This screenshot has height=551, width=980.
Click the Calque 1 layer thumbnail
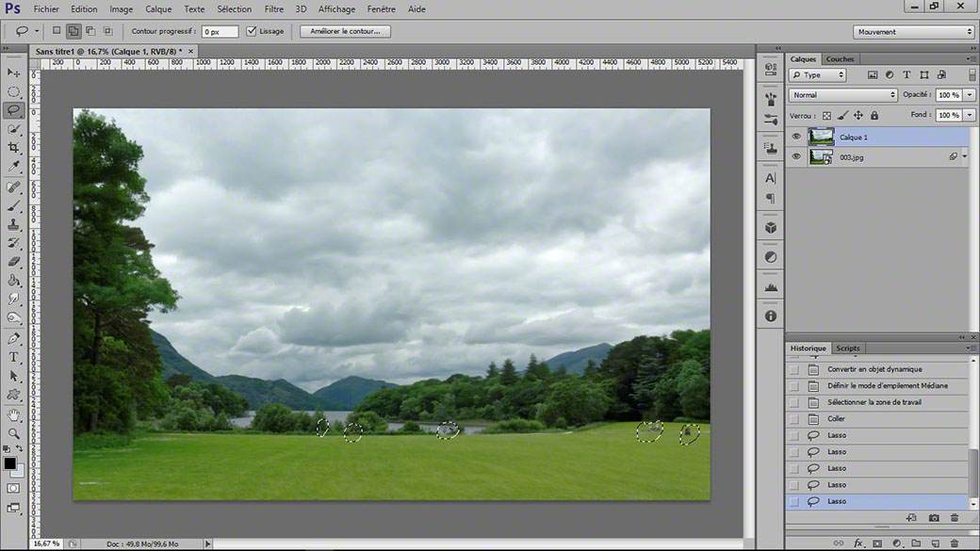(x=822, y=137)
